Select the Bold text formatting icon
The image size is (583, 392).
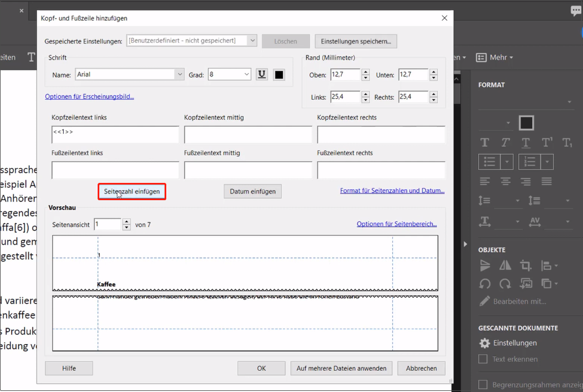[x=484, y=142]
